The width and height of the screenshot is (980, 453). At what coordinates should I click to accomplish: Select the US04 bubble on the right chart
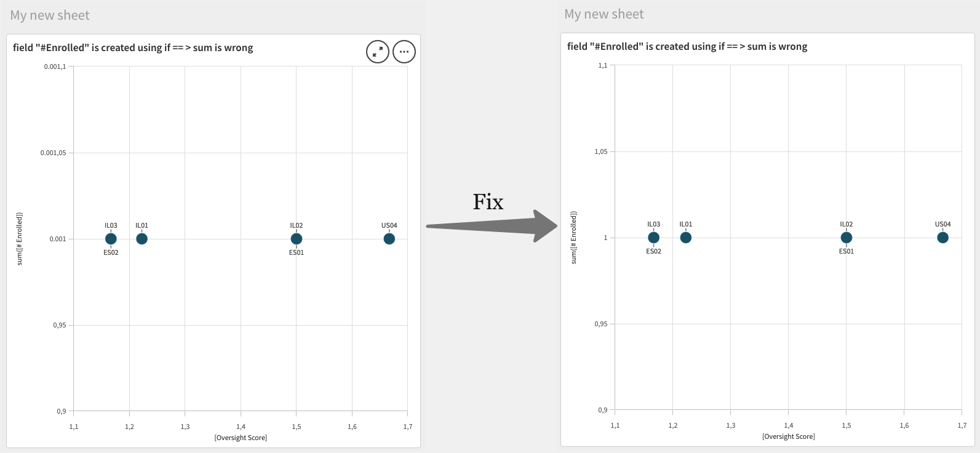point(943,237)
